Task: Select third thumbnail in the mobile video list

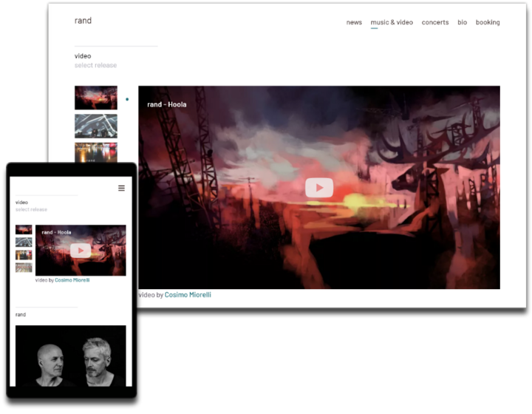Action: (x=24, y=255)
